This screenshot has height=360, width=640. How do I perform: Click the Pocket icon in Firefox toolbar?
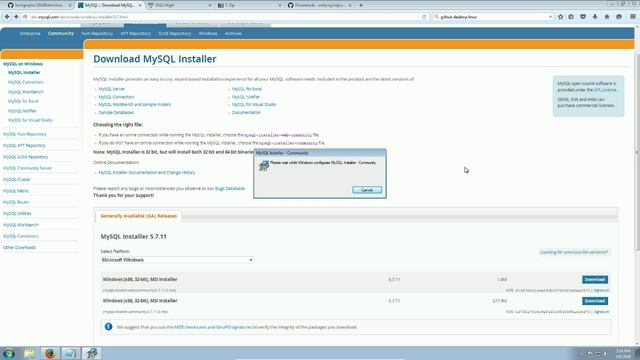pyautogui.click(x=583, y=17)
